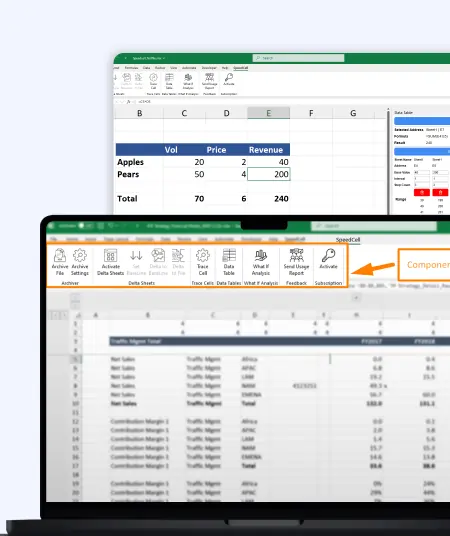Click What If Analysis in upper Excel window
Viewport: 450px width, 536px height.
pos(188,81)
